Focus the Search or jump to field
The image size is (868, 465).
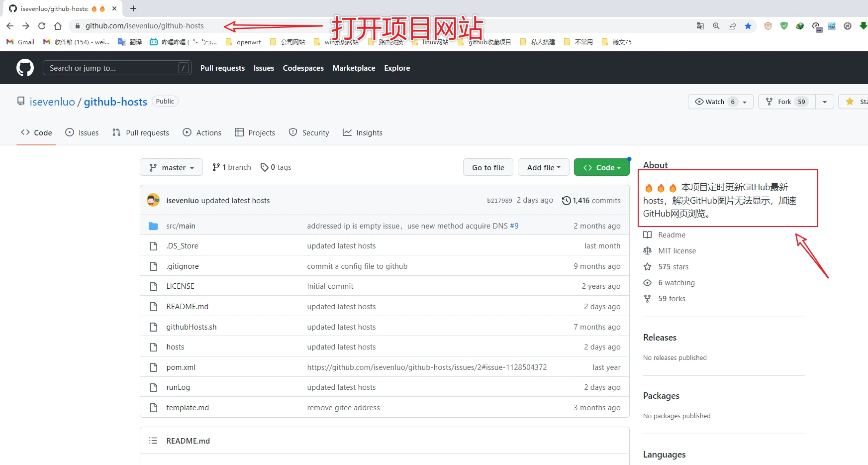coord(117,68)
